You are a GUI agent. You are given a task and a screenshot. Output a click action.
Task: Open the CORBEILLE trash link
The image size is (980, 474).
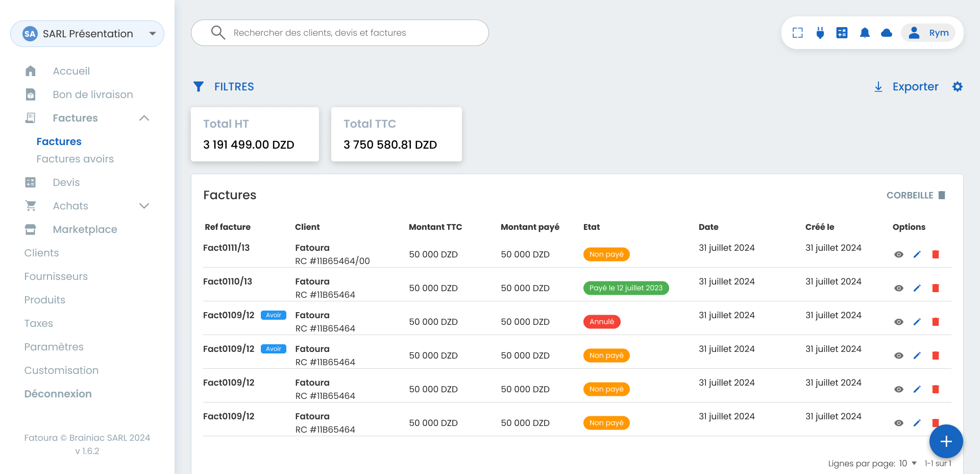pos(916,195)
